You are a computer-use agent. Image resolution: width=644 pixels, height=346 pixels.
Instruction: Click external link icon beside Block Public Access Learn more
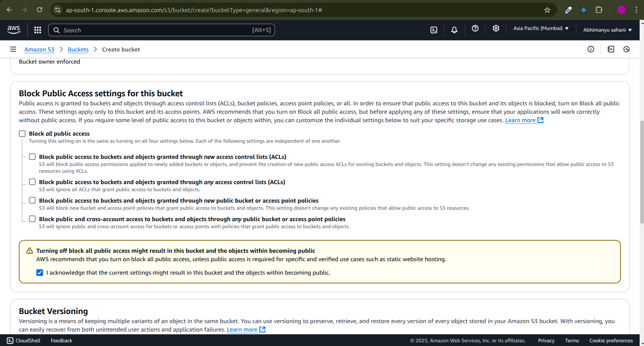tap(540, 120)
